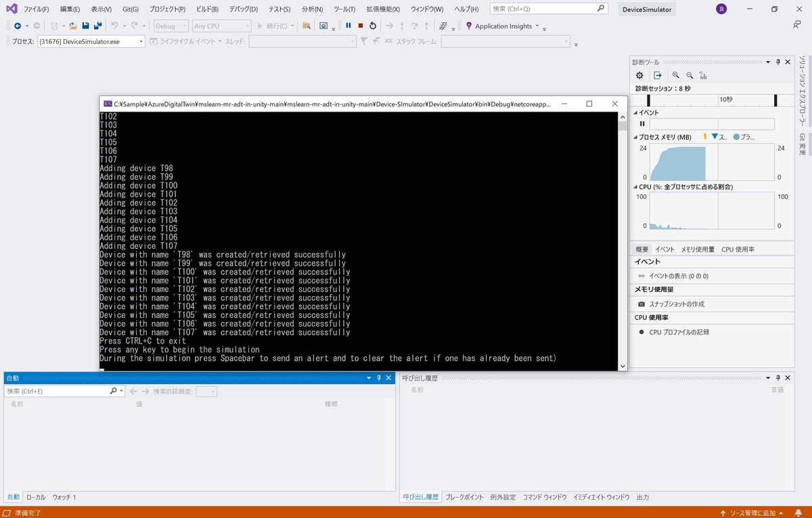Open the user account avatar

coord(722,9)
